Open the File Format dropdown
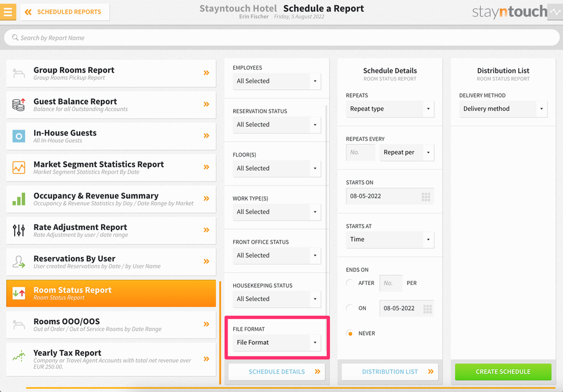The height and width of the screenshot is (392, 563). click(277, 342)
